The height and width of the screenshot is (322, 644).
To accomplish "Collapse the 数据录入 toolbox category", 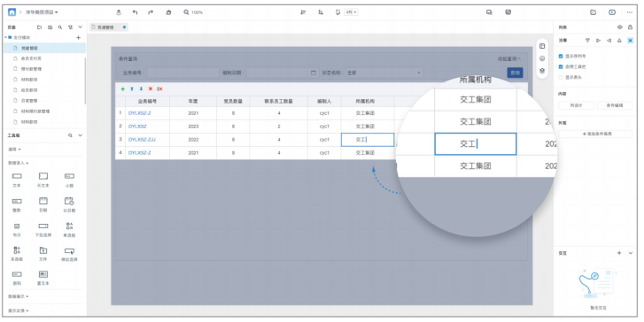I will click(x=19, y=163).
